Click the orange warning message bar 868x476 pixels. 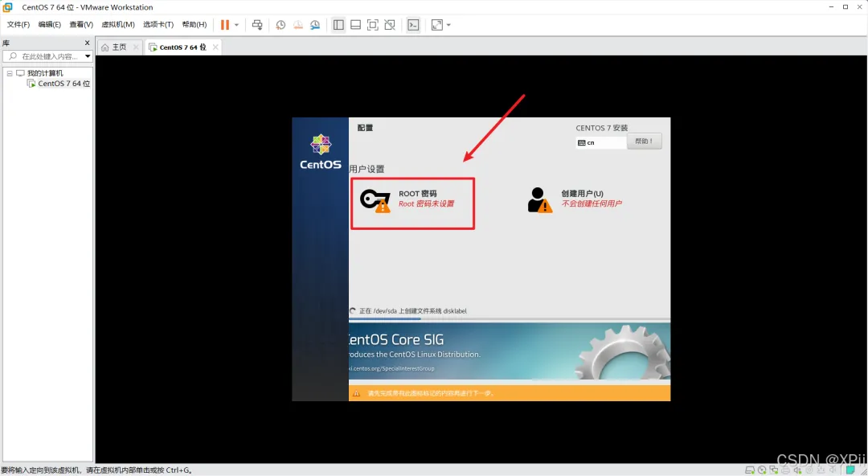point(510,393)
